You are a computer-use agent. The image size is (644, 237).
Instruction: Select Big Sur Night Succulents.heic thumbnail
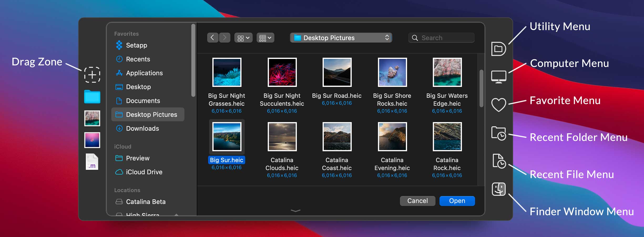[282, 72]
